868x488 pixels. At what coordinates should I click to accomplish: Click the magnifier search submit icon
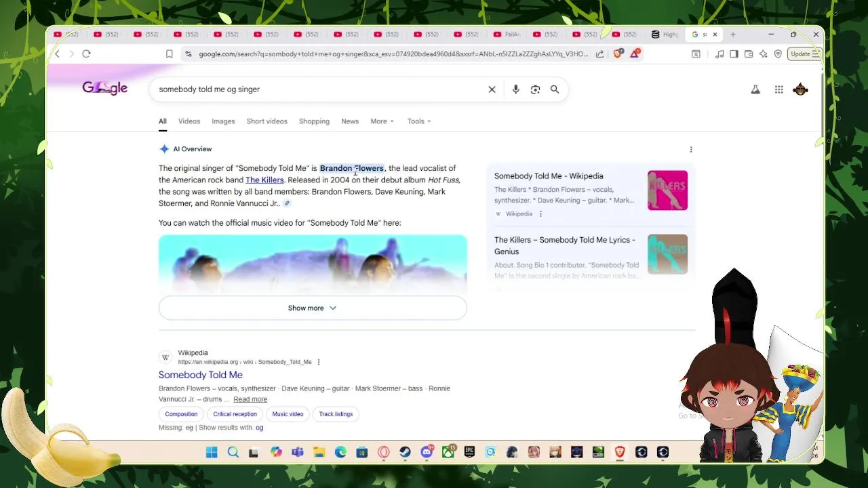(555, 89)
